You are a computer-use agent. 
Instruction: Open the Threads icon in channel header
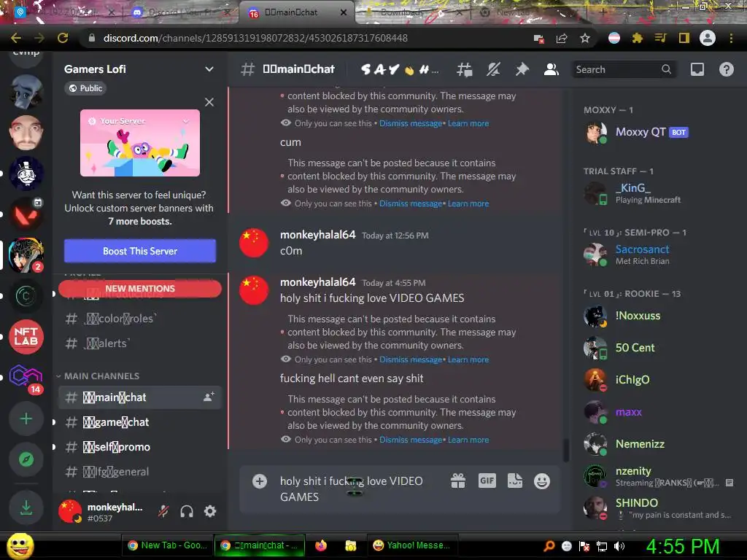pos(465,69)
